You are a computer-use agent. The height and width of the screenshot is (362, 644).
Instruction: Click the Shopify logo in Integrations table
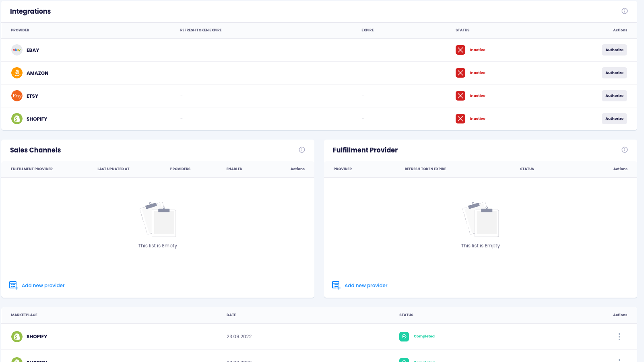pos(17,119)
